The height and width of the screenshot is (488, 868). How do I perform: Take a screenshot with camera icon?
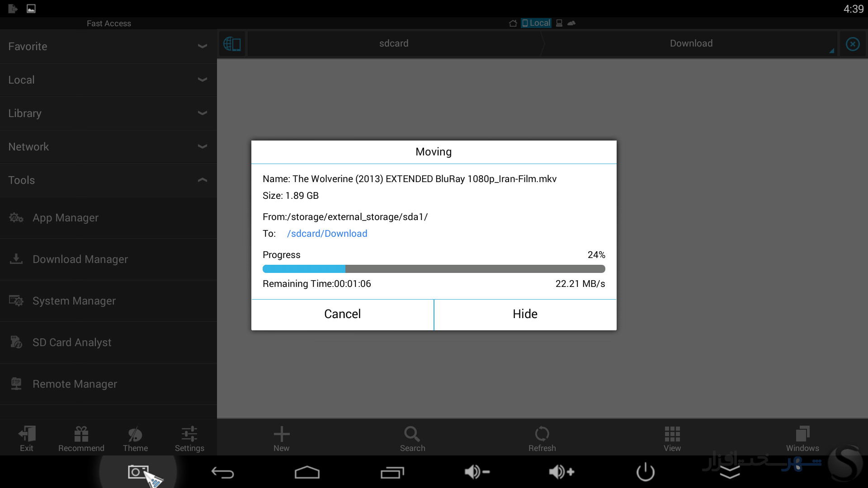click(x=138, y=472)
